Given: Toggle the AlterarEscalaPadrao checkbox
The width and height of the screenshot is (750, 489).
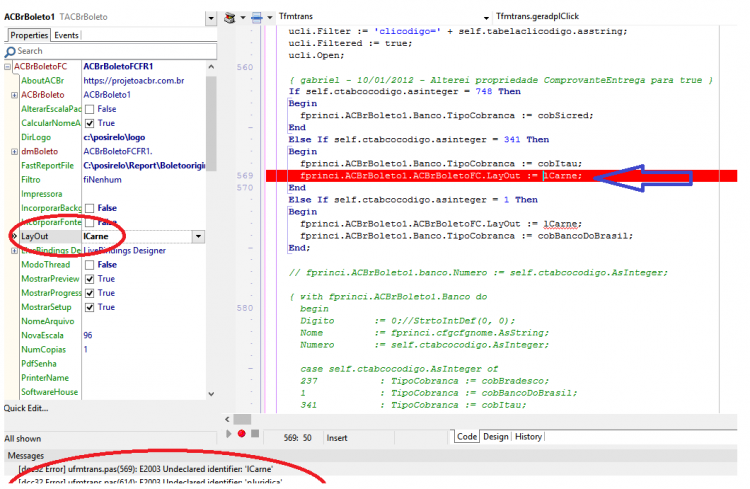Looking at the screenshot, I should (89, 109).
